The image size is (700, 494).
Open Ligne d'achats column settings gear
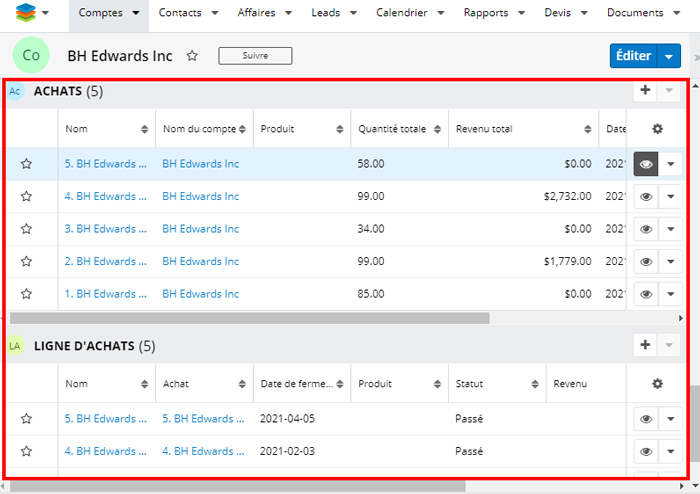tap(657, 384)
